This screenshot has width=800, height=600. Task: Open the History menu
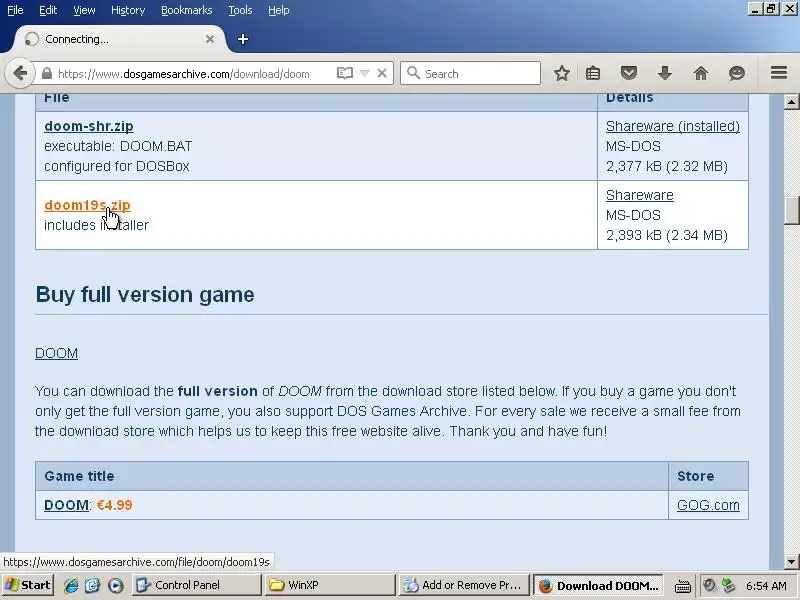pyautogui.click(x=128, y=10)
